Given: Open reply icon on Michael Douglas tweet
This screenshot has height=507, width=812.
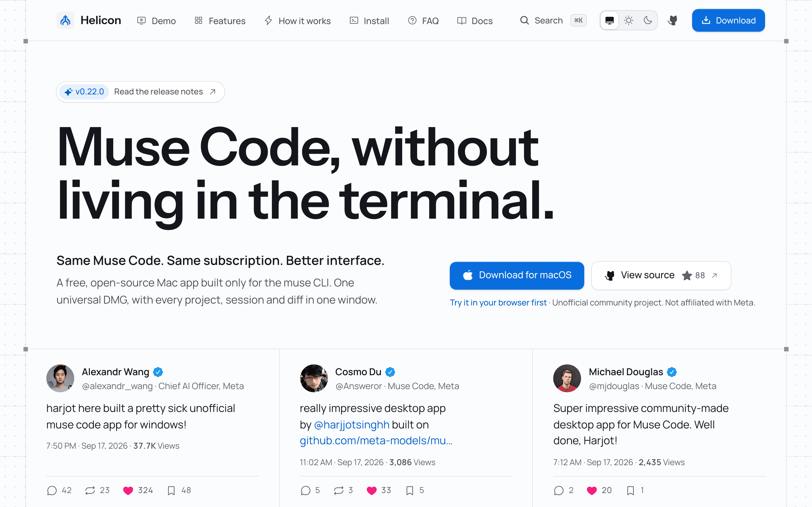Looking at the screenshot, I should tap(559, 491).
